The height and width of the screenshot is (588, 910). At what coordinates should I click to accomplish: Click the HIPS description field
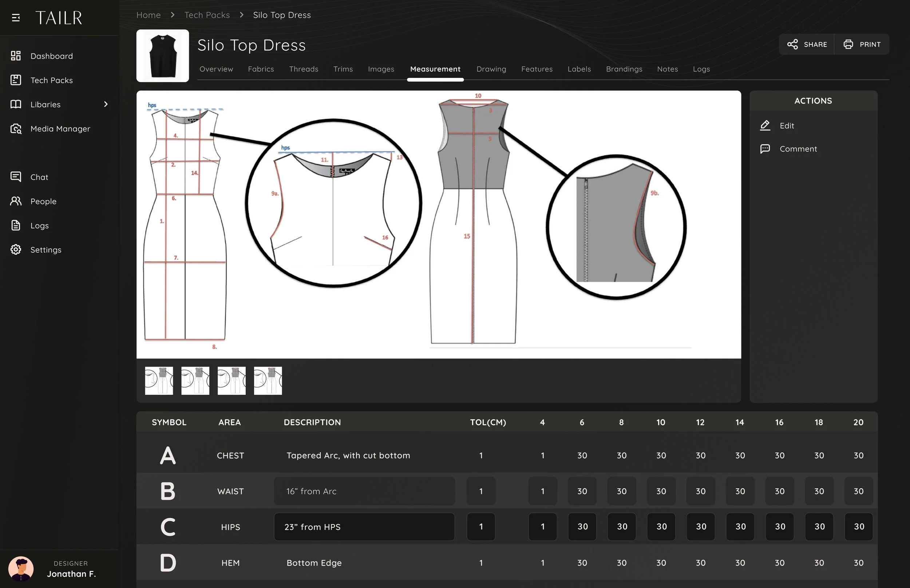click(x=364, y=527)
